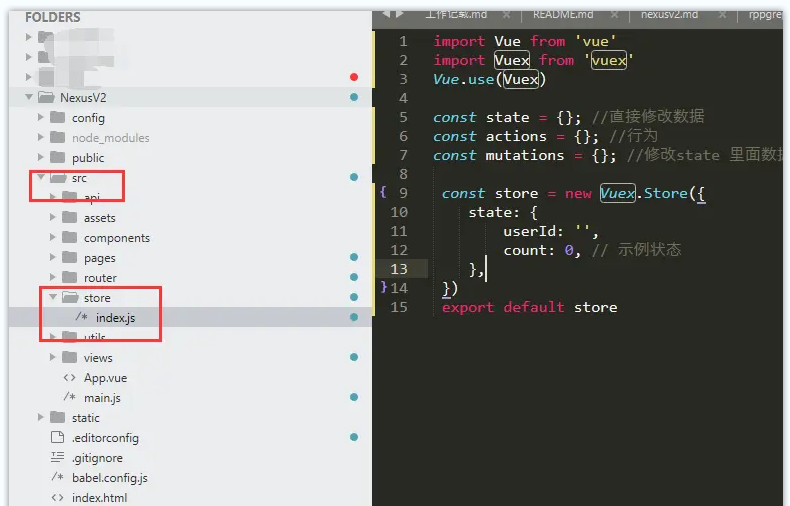This screenshot has height=506, width=790.
Task: Expand the components folder
Action: (x=54, y=238)
